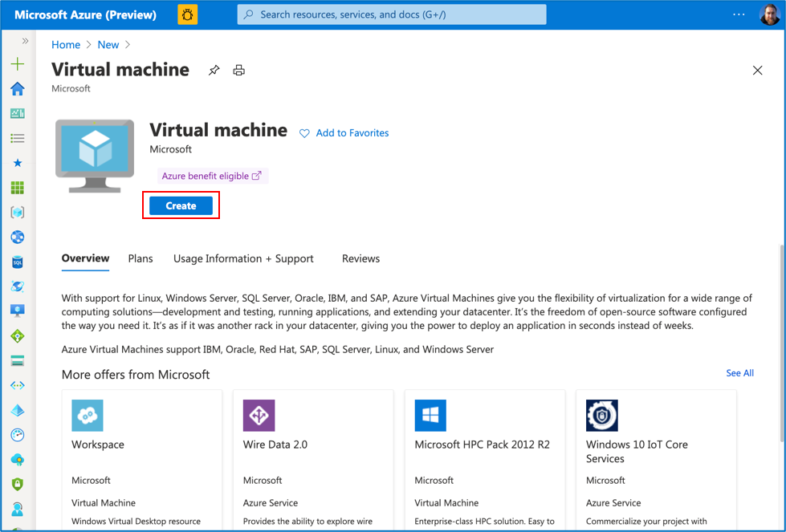Click the green plus Create a resource icon
Viewport: 786px width, 532px height.
point(18,63)
